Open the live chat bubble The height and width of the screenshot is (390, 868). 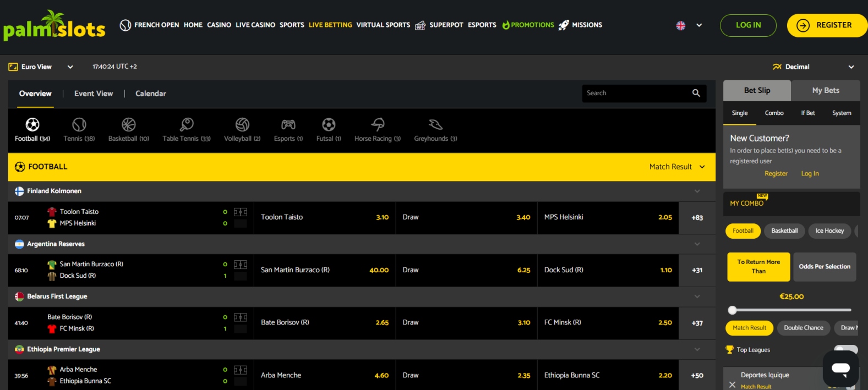click(x=840, y=368)
